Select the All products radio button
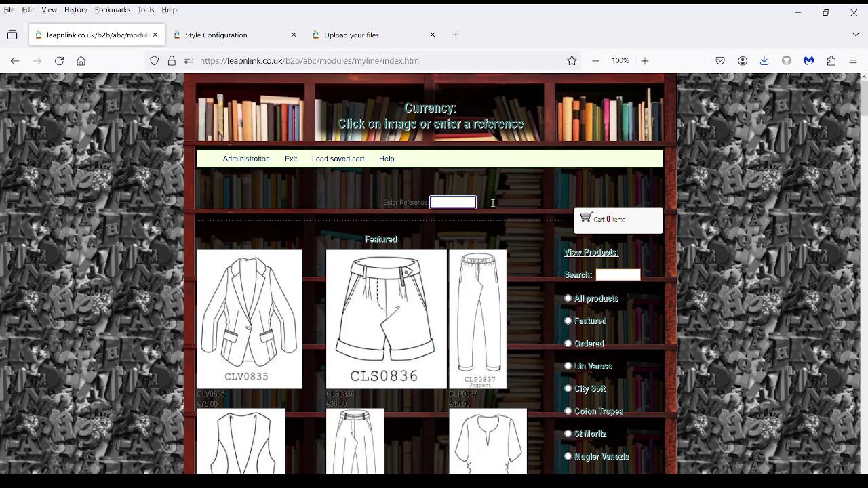The image size is (868, 488). click(568, 298)
